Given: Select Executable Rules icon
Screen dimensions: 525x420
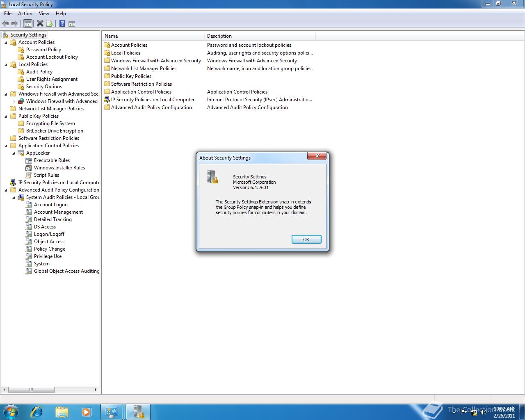Looking at the screenshot, I should 29,160.
